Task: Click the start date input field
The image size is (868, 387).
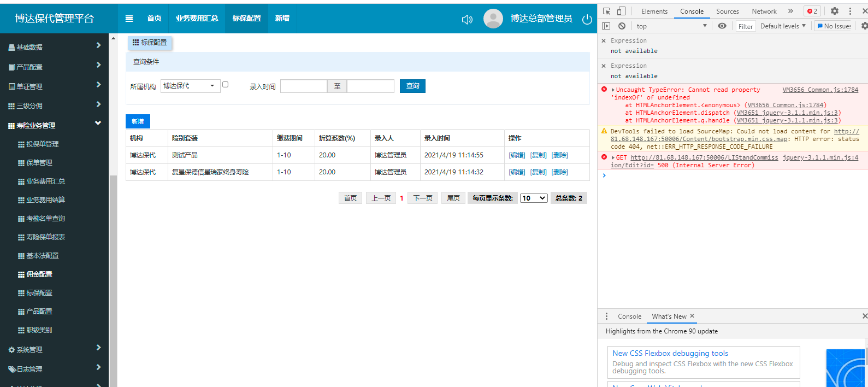Action: [x=303, y=86]
